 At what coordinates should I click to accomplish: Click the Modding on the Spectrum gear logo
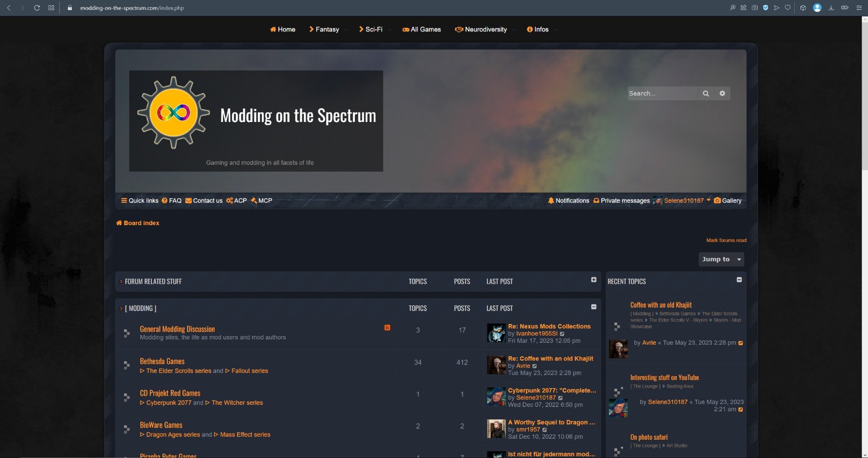174,113
